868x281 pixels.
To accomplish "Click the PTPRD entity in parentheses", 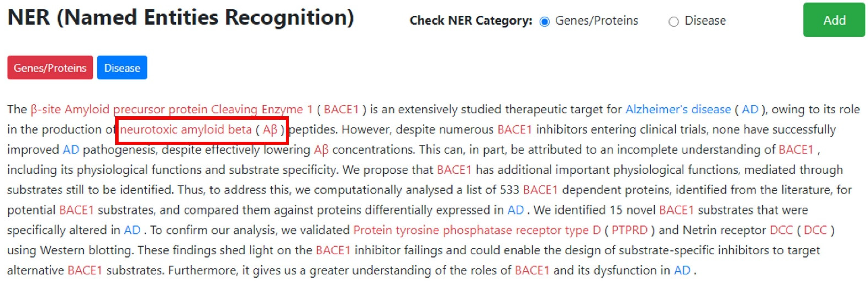I will click(x=629, y=230).
